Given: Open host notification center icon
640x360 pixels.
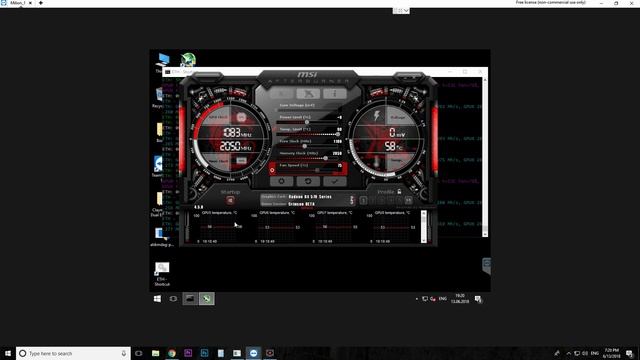Looking at the screenshot, I should coord(629,353).
